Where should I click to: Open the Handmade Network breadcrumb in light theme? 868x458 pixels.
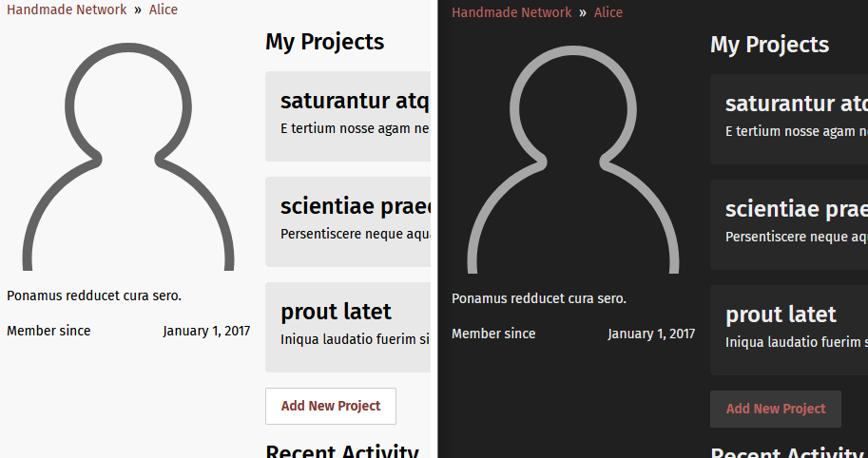[x=67, y=10]
